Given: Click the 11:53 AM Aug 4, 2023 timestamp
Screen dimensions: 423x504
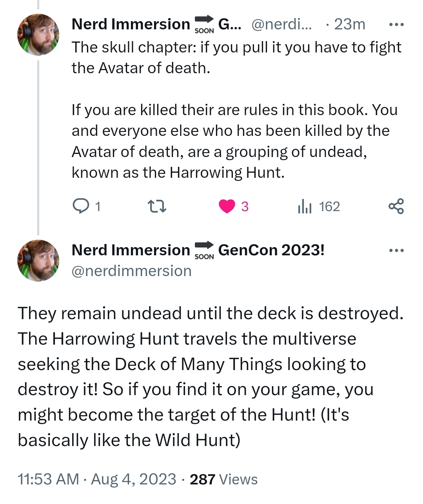Looking at the screenshot, I should pyautogui.click(x=97, y=479).
